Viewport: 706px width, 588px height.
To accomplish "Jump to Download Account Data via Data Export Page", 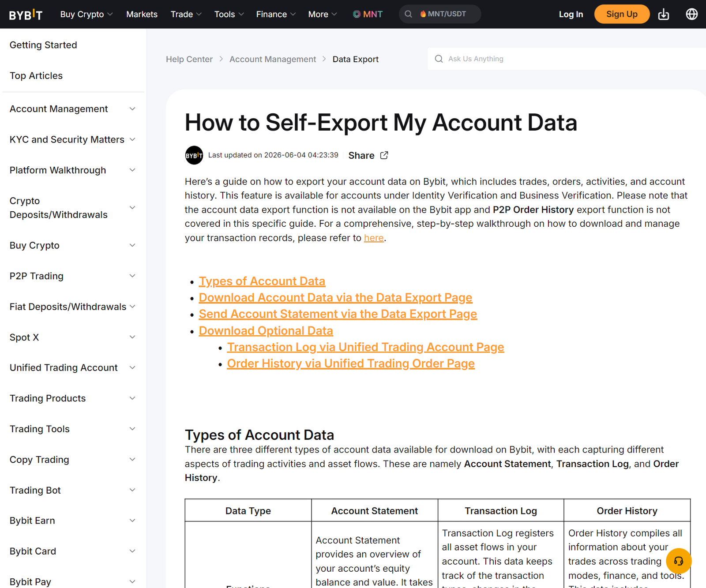I will click(x=335, y=298).
